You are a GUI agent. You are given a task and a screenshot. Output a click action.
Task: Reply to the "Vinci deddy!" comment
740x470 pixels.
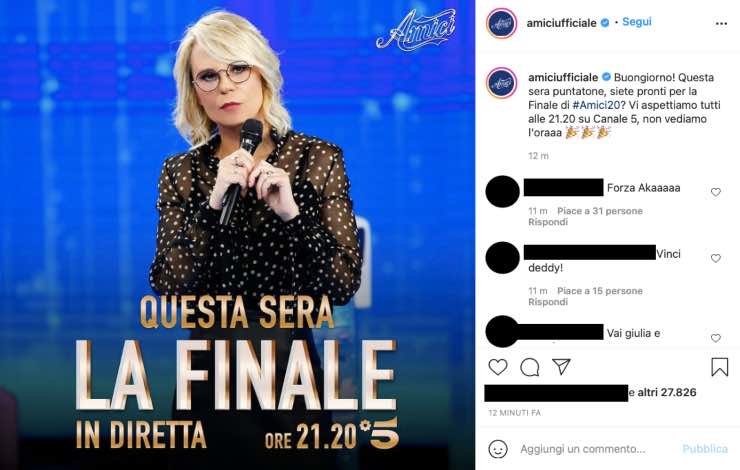point(548,302)
